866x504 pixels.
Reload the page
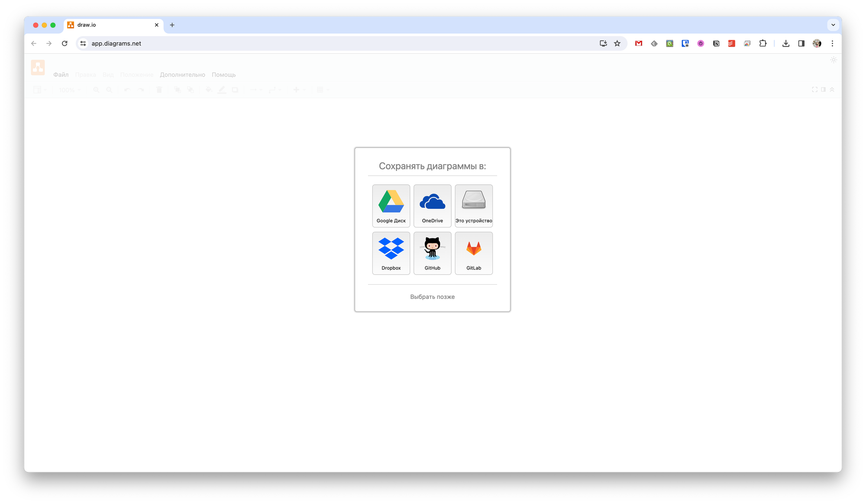pyautogui.click(x=65, y=43)
